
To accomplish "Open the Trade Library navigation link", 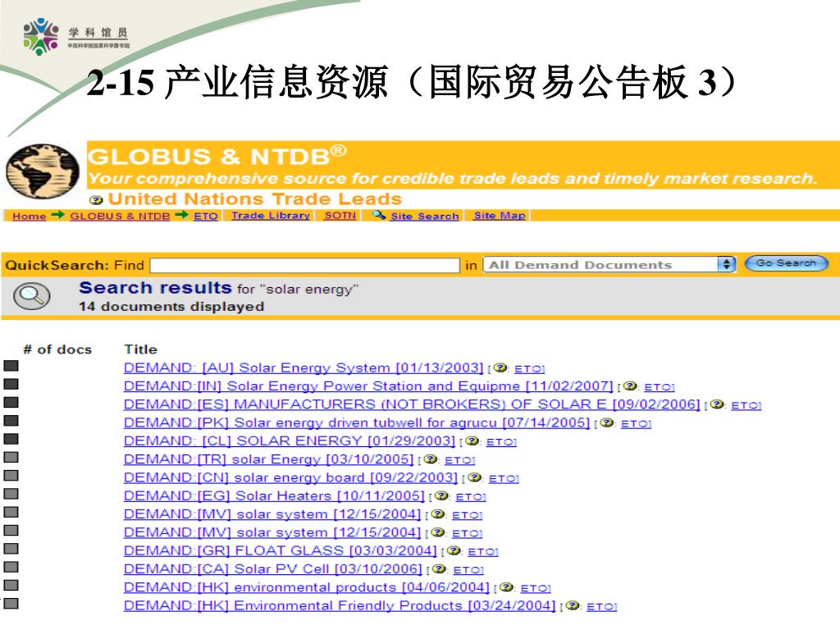I will 271,216.
